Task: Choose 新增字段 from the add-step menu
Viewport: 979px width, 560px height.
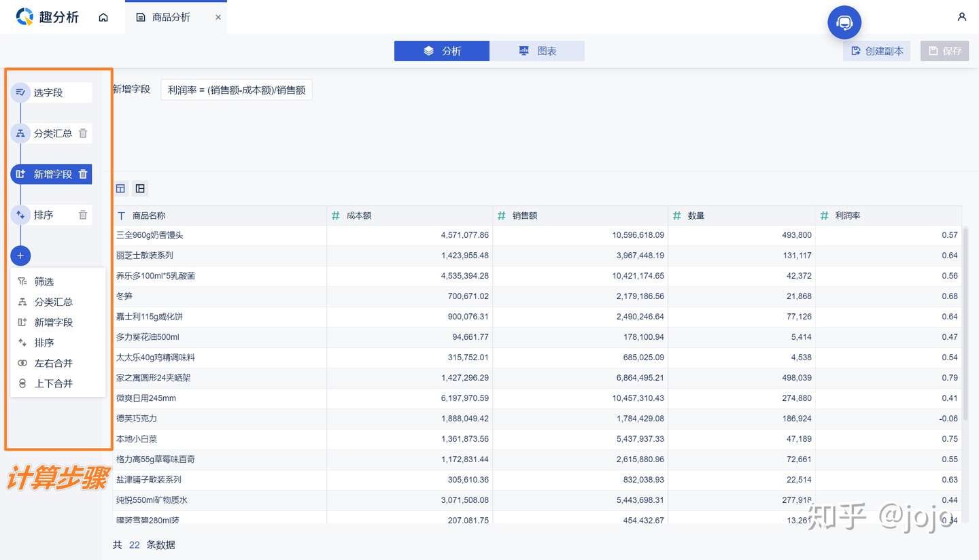Action: pyautogui.click(x=58, y=322)
